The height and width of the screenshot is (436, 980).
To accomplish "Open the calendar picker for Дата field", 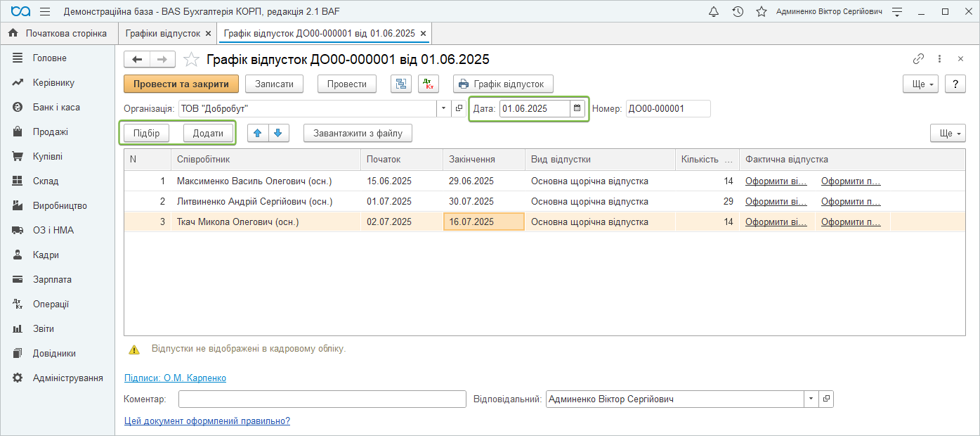I will point(577,108).
